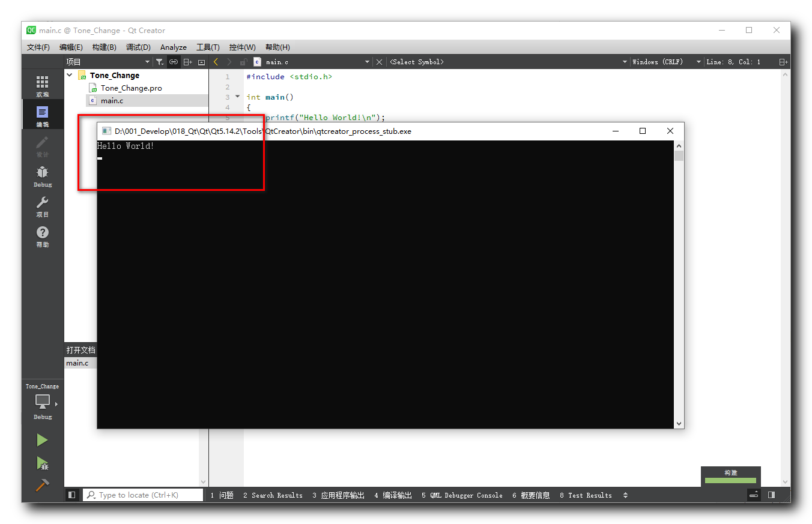Click the console window vertical scrollbar thumb
The image size is (812, 524).
coord(679,156)
